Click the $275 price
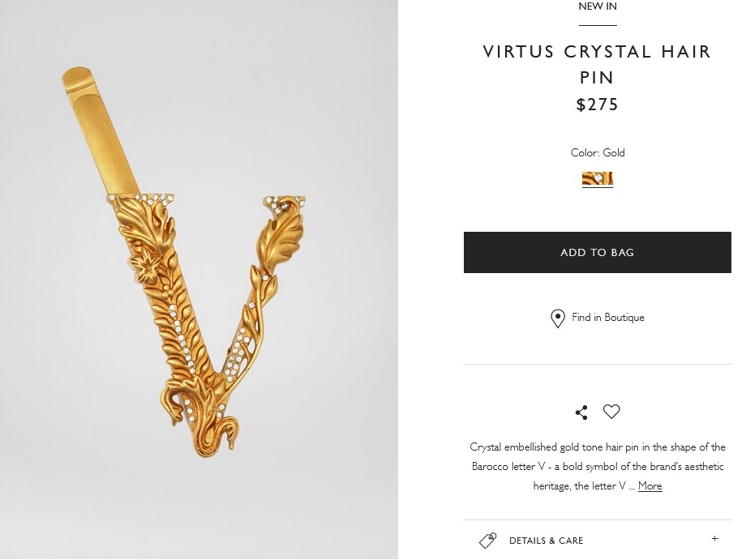 [x=597, y=105]
